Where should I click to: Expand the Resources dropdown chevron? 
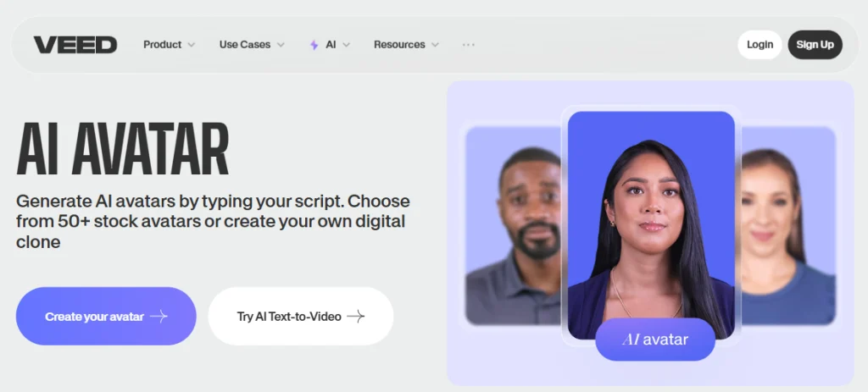click(x=435, y=45)
